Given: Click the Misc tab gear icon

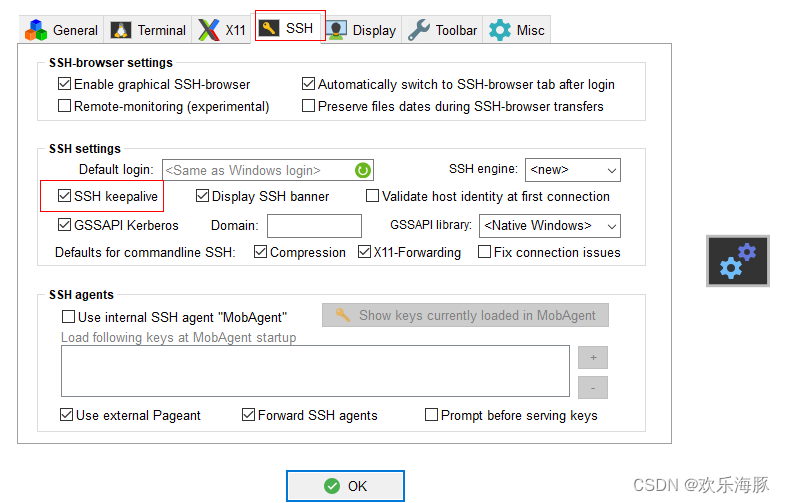Looking at the screenshot, I should point(500,30).
